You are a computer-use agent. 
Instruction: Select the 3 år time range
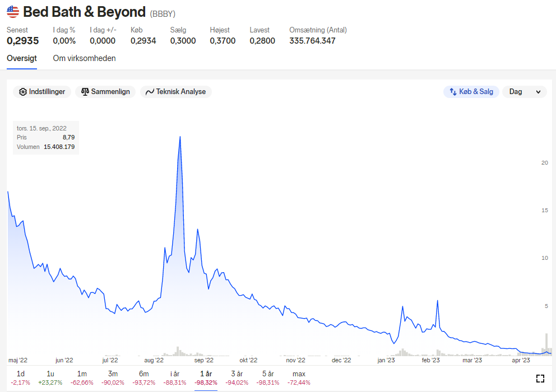coord(237,378)
